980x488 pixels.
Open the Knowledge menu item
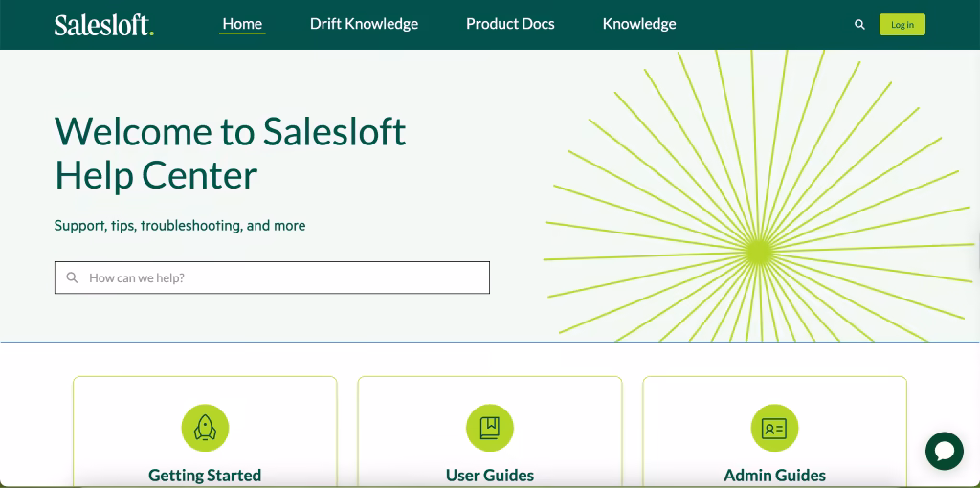[639, 24]
